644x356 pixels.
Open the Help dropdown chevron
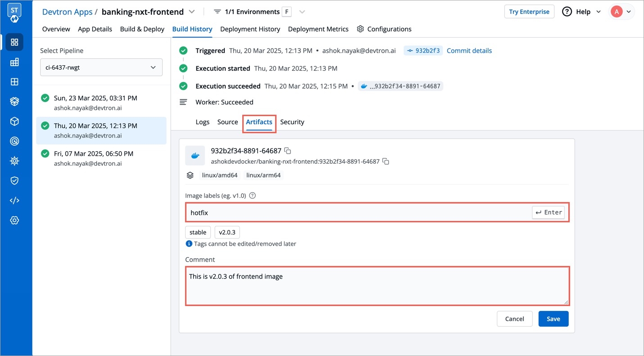click(x=599, y=12)
